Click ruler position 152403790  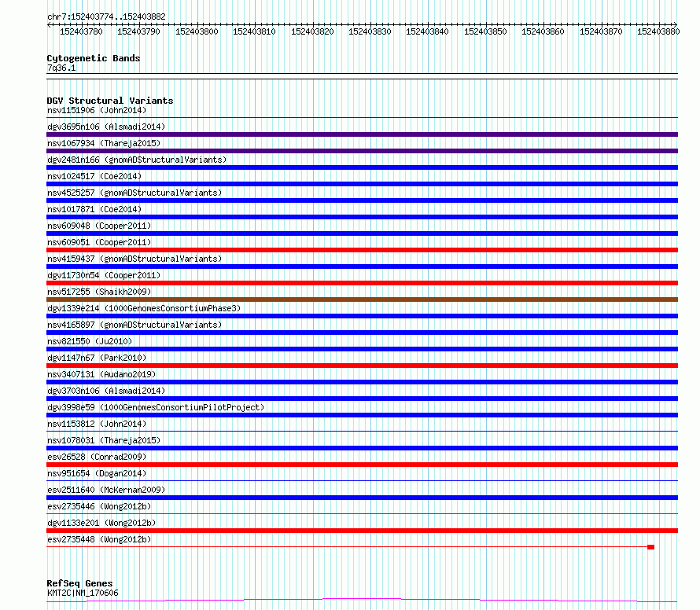tap(139, 31)
